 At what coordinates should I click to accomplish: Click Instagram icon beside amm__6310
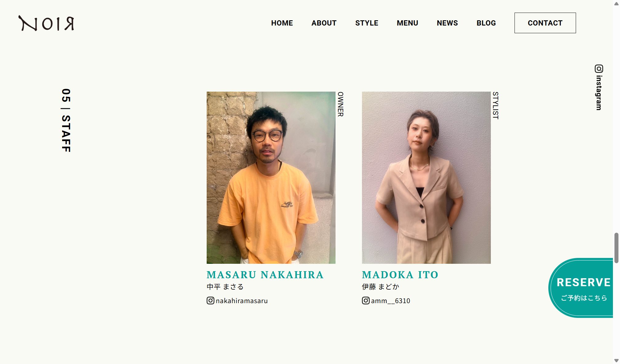[366, 300]
